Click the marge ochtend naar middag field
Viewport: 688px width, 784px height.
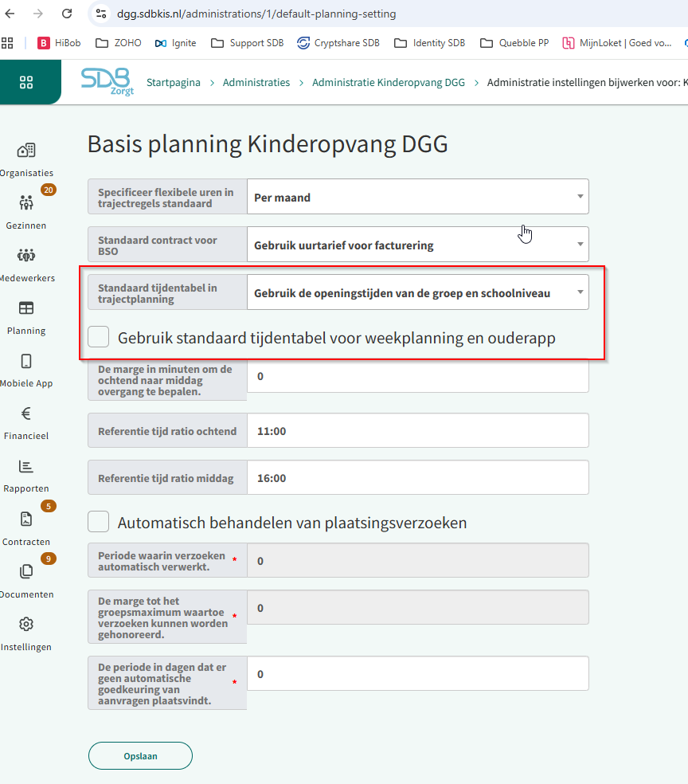tap(418, 376)
